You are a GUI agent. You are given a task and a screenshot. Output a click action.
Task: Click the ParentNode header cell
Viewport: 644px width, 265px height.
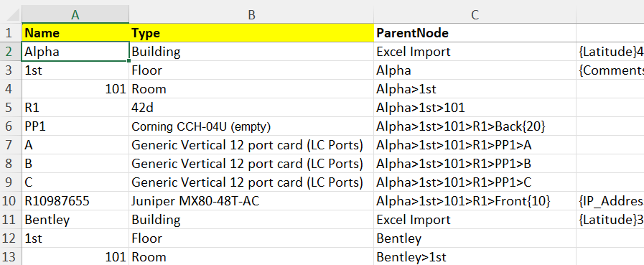tap(475, 33)
